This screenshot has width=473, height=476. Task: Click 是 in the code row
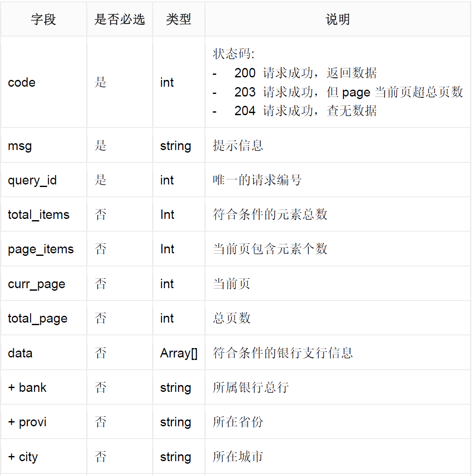tap(100, 82)
